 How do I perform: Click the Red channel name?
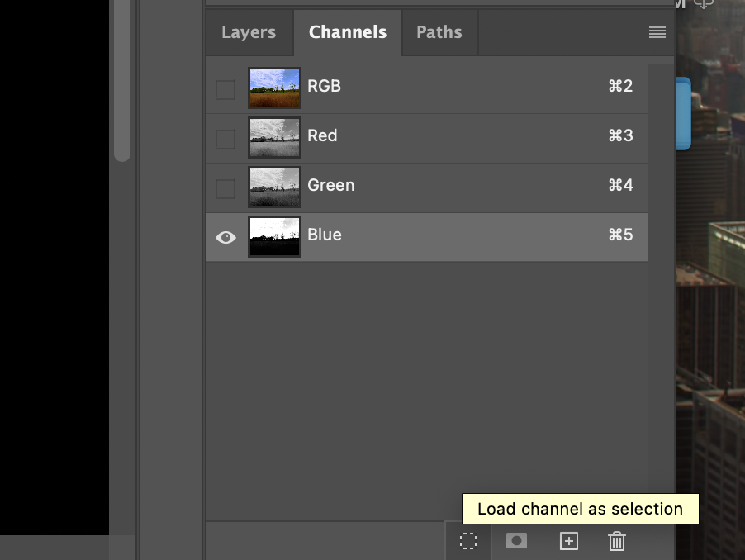tap(322, 135)
